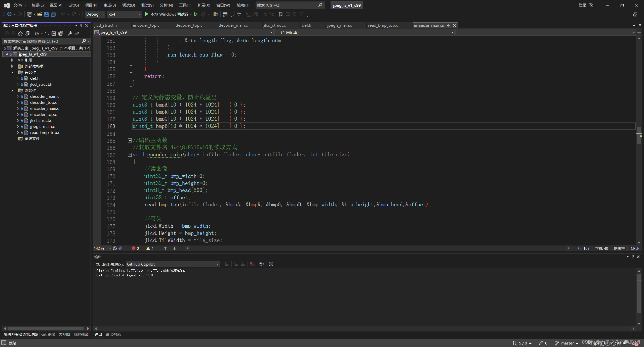
Task: Click the 本地 Windows 调试器 label
Action: pos(169,14)
